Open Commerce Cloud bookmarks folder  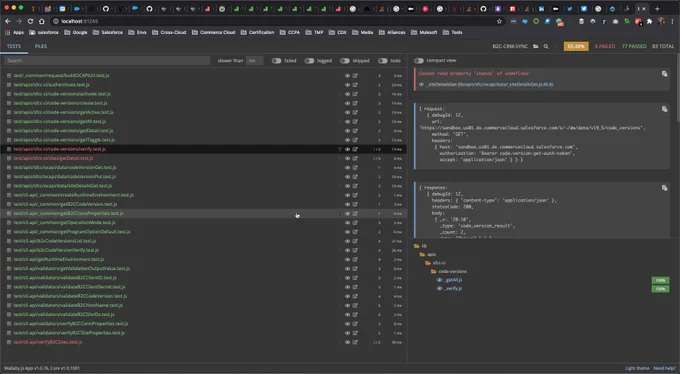pos(213,32)
